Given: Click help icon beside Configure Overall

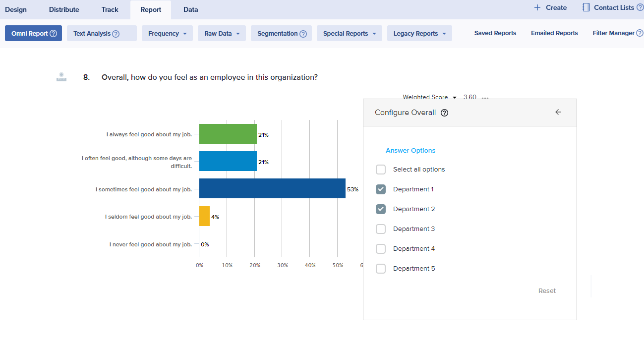Looking at the screenshot, I should [x=445, y=113].
